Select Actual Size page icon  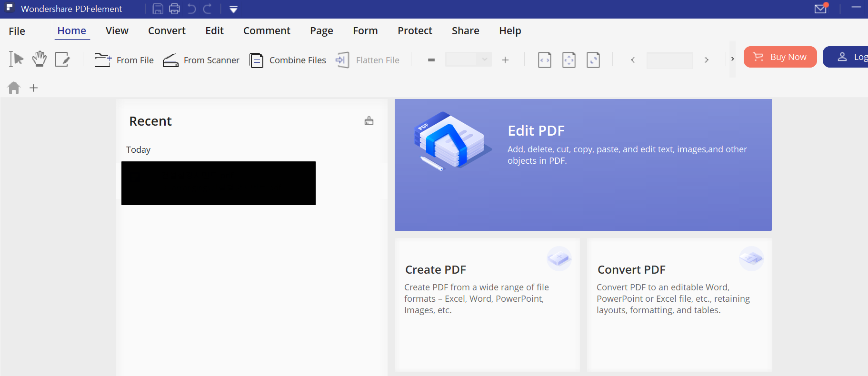pyautogui.click(x=593, y=60)
